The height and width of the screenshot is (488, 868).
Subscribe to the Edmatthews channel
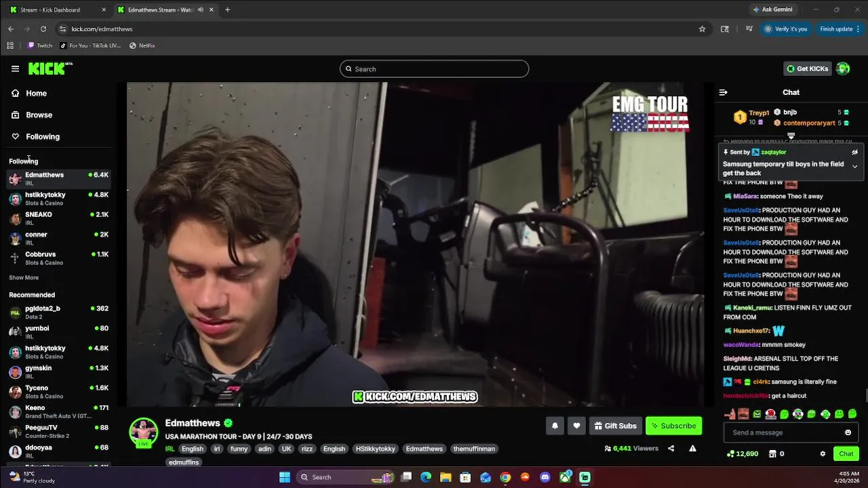tap(673, 426)
